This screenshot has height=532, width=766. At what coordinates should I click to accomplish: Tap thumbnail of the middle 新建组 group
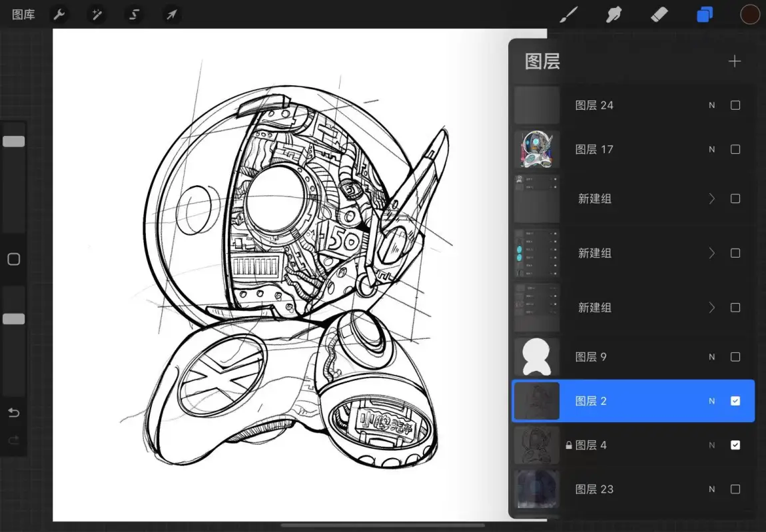click(537, 253)
